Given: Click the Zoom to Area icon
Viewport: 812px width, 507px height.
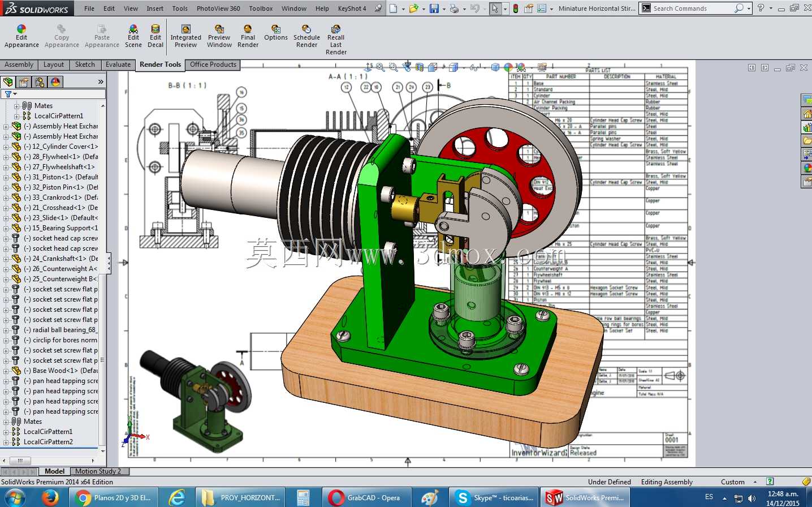Looking at the screenshot, I should [394, 67].
